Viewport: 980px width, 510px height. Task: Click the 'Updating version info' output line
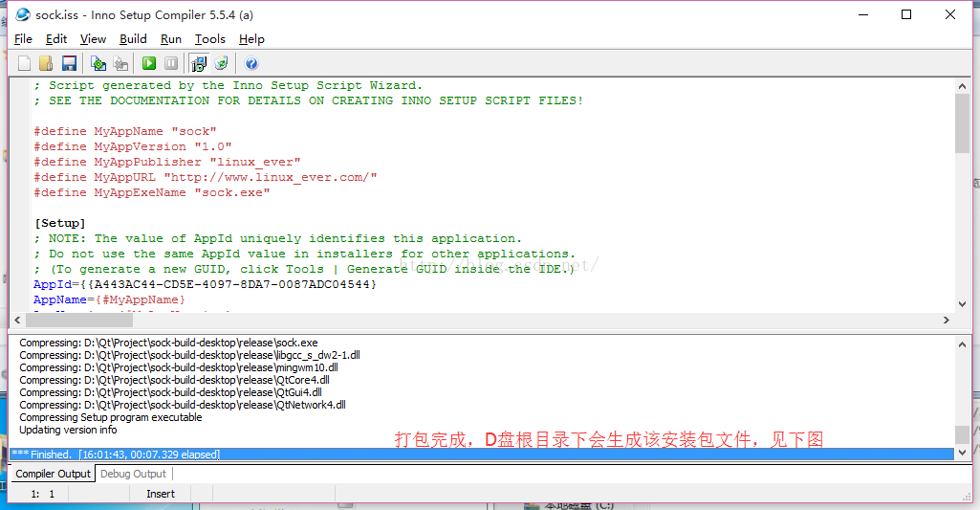68,430
